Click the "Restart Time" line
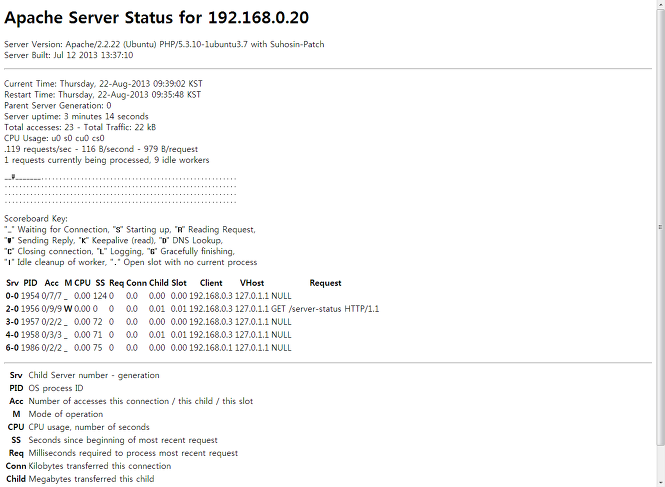Image resolution: width=665 pixels, height=487 pixels. [x=103, y=95]
